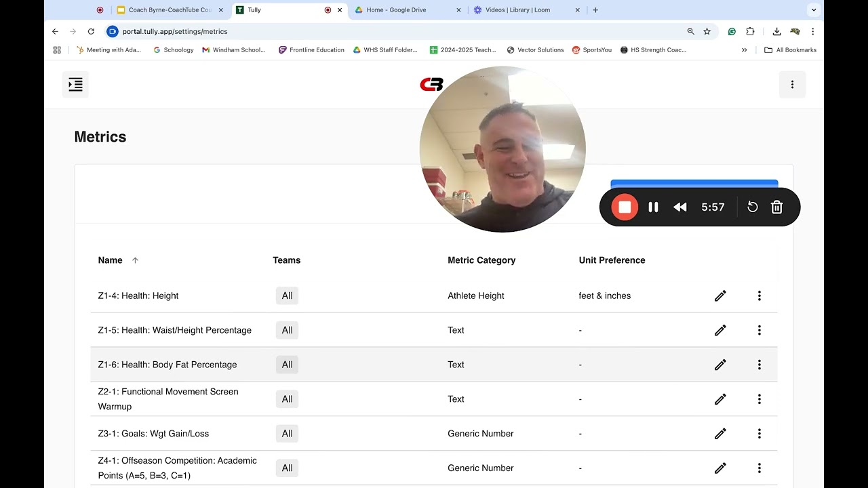Image resolution: width=868 pixels, height=488 pixels.
Task: Open more options for Z3-1 Goals row
Action: tap(759, 434)
